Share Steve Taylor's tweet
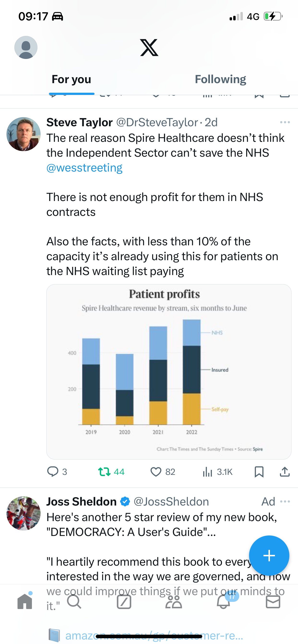 pos(285,472)
